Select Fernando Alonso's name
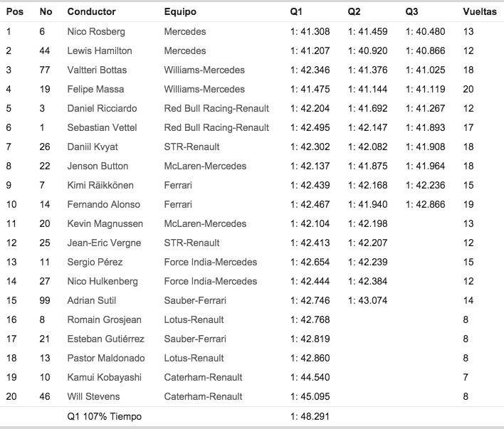Viewport: 504px width, 429px height. tap(101, 205)
